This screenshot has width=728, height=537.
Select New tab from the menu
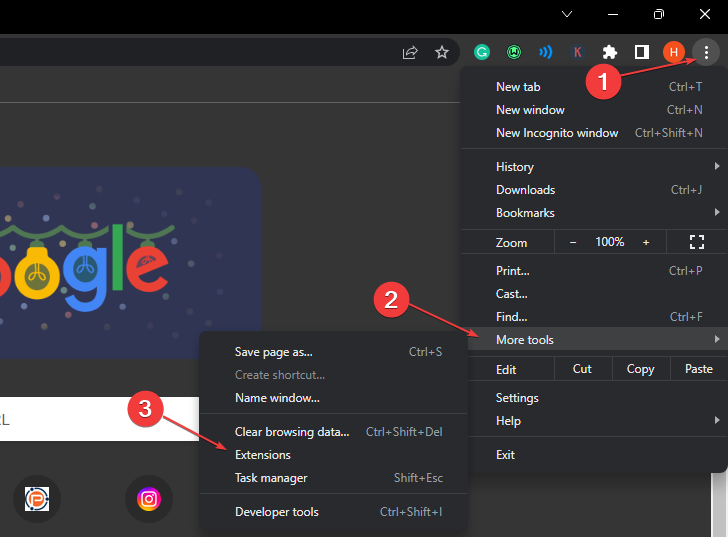(x=594, y=87)
